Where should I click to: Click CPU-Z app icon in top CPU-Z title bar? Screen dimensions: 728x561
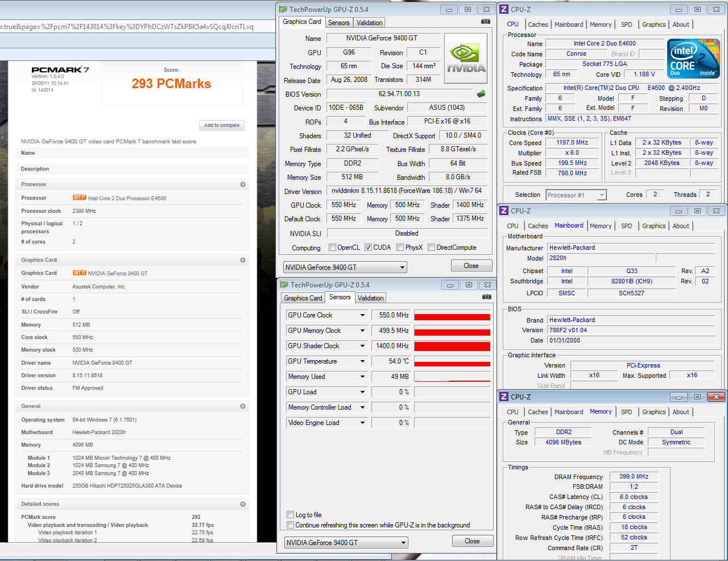504,9
